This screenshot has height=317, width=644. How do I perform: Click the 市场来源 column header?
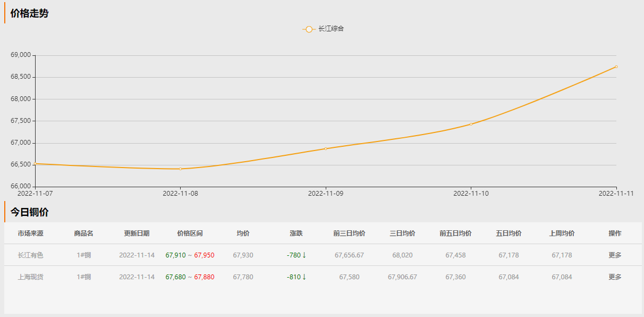(30, 233)
